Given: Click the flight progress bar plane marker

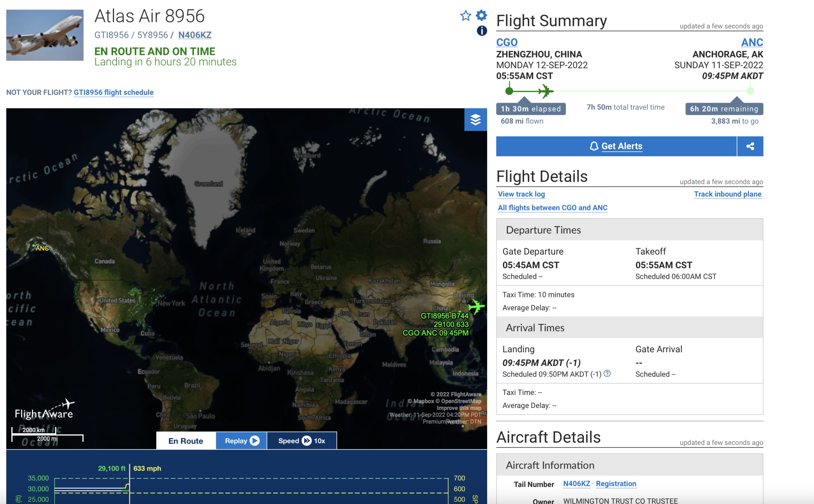Looking at the screenshot, I should click(x=545, y=91).
